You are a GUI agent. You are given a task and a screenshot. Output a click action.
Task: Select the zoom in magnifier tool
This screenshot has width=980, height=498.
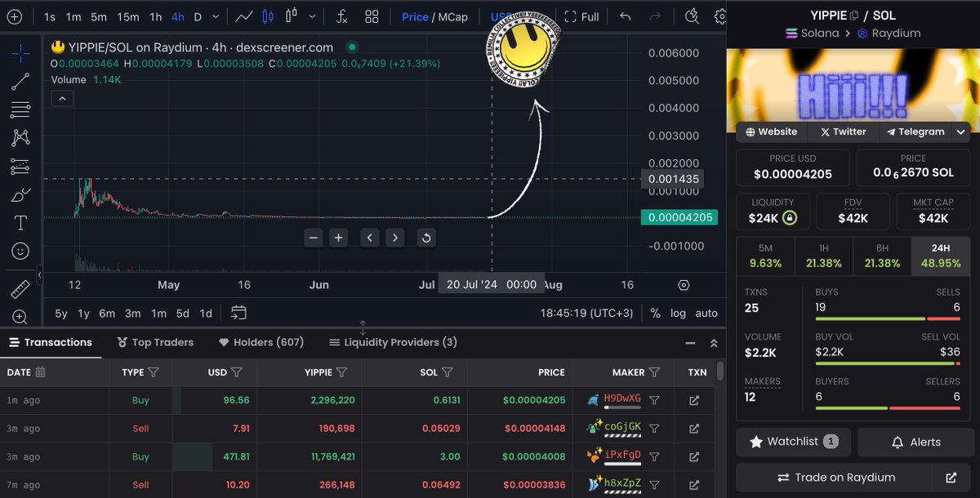tap(20, 318)
